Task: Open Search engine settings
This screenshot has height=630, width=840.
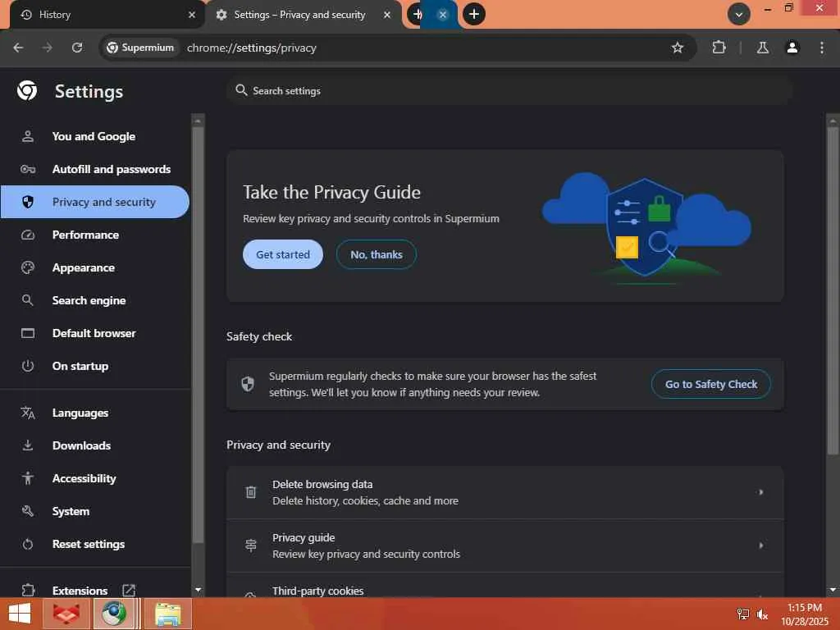Action: (94, 300)
